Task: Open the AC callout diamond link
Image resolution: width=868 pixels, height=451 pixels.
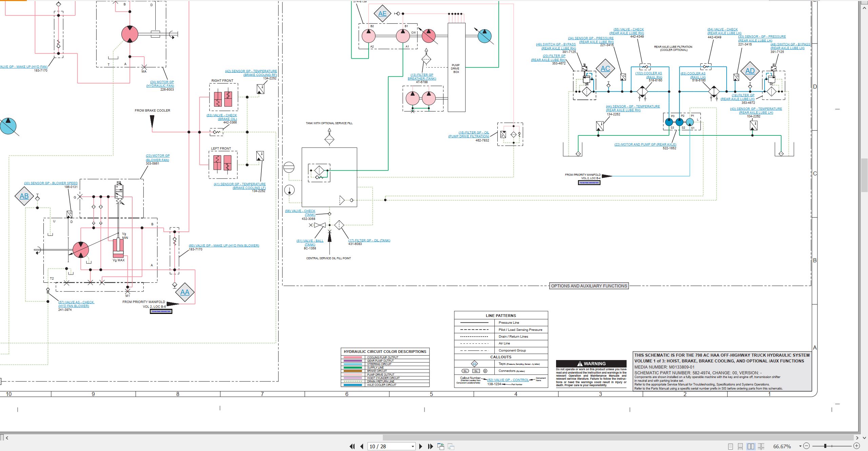Action: 605,69
